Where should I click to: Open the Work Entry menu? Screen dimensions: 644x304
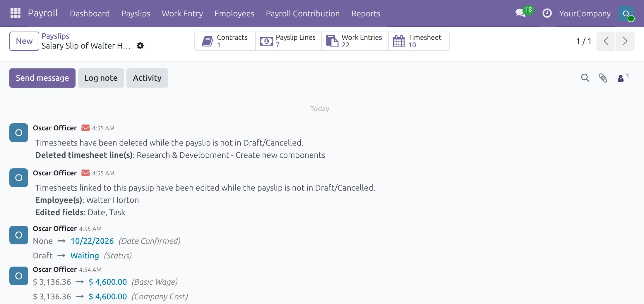click(182, 13)
